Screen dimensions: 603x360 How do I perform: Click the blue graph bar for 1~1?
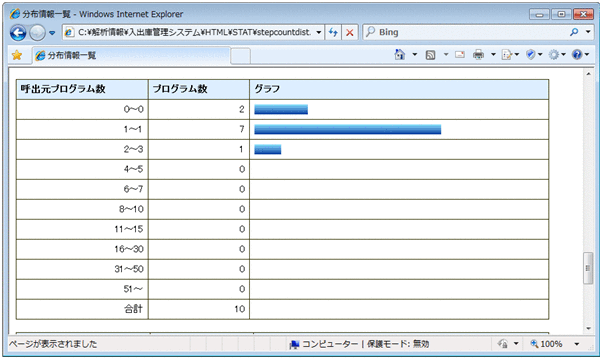tap(348, 130)
